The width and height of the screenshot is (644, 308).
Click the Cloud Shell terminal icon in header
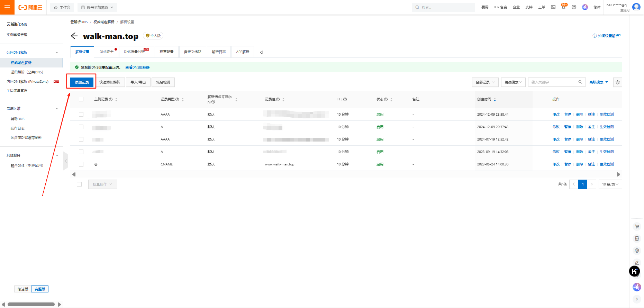click(553, 7)
